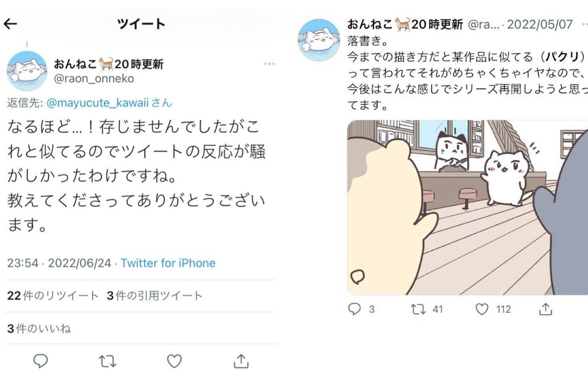Open the Twitter for iPhone link

[168, 263]
